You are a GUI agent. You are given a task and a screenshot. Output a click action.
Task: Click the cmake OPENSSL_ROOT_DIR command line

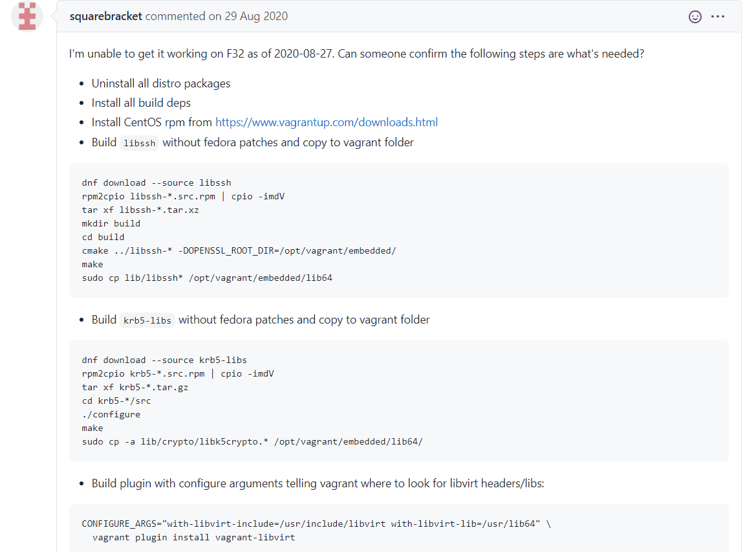(x=239, y=250)
